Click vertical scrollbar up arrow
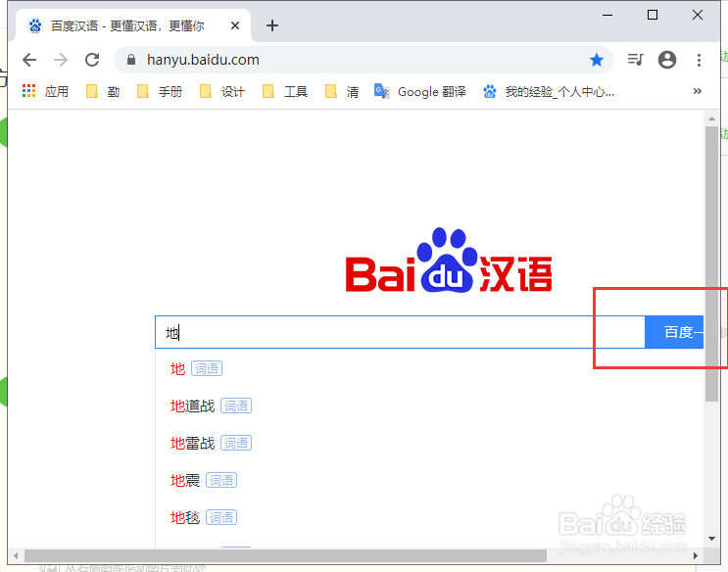The image size is (728, 572). (x=711, y=119)
